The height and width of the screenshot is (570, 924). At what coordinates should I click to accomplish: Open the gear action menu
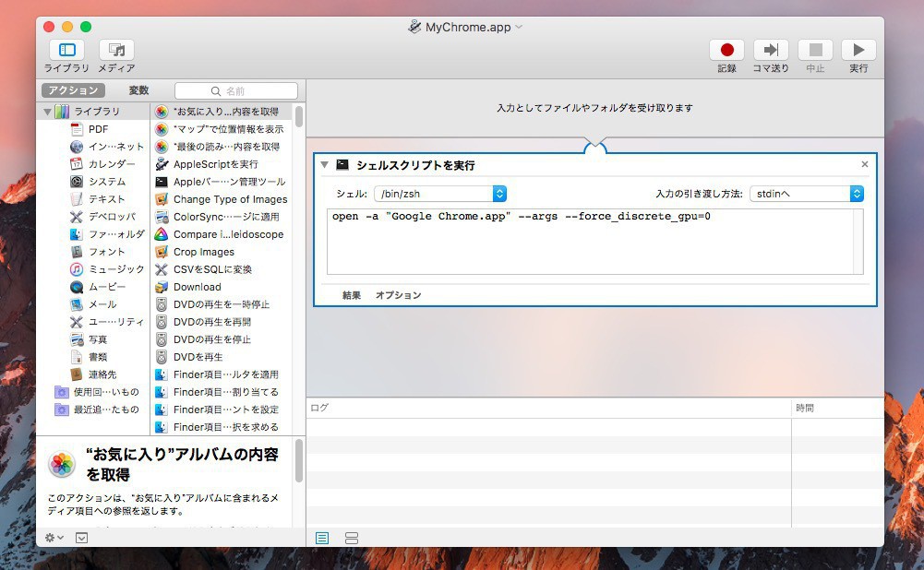pos(54,538)
